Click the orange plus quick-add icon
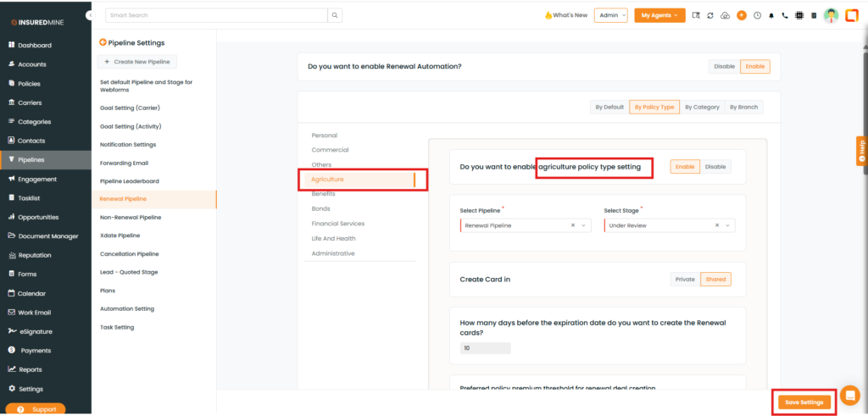This screenshot has width=868, height=416. click(742, 15)
